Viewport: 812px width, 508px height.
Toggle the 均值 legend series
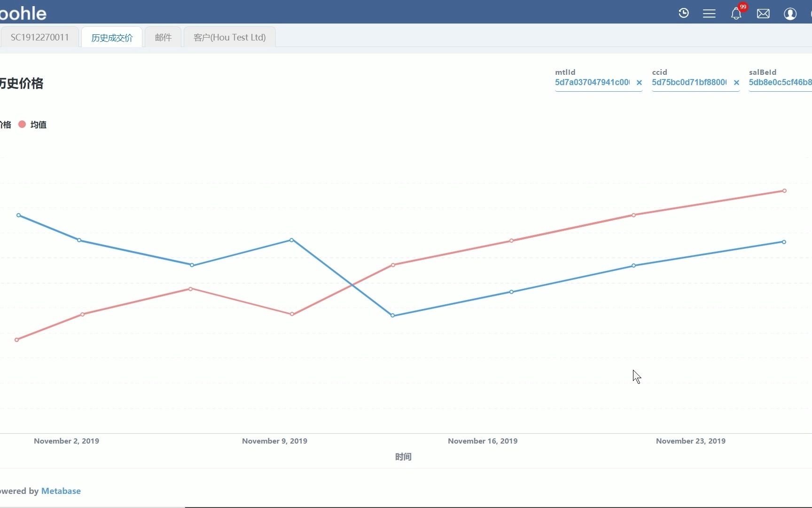pos(22,124)
